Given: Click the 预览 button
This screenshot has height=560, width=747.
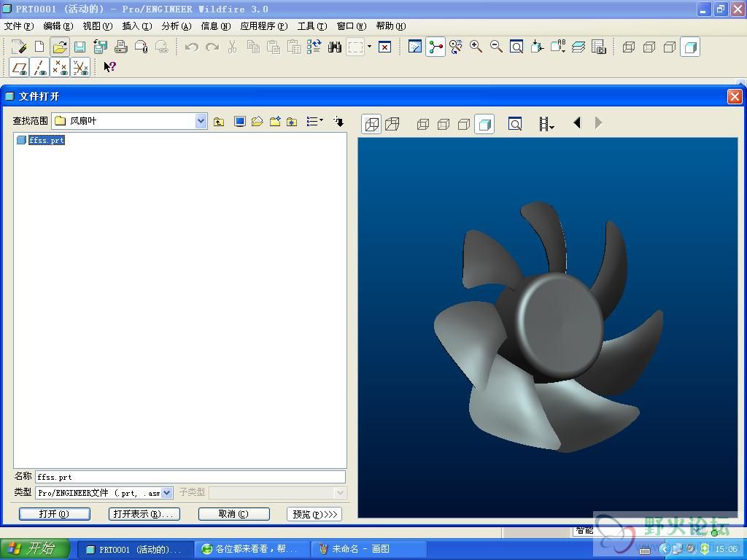Looking at the screenshot, I should 314,514.
